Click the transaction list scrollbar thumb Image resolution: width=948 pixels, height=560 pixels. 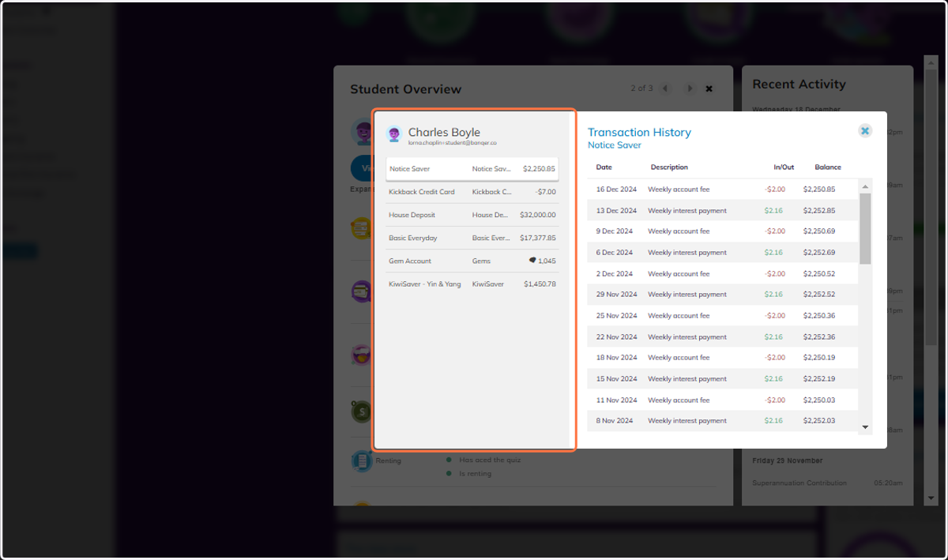(x=865, y=228)
